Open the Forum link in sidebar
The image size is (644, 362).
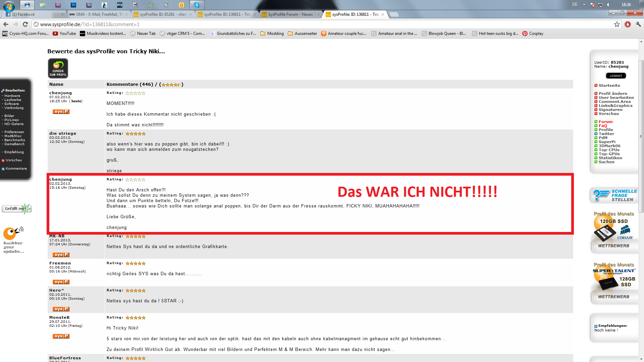(x=605, y=122)
